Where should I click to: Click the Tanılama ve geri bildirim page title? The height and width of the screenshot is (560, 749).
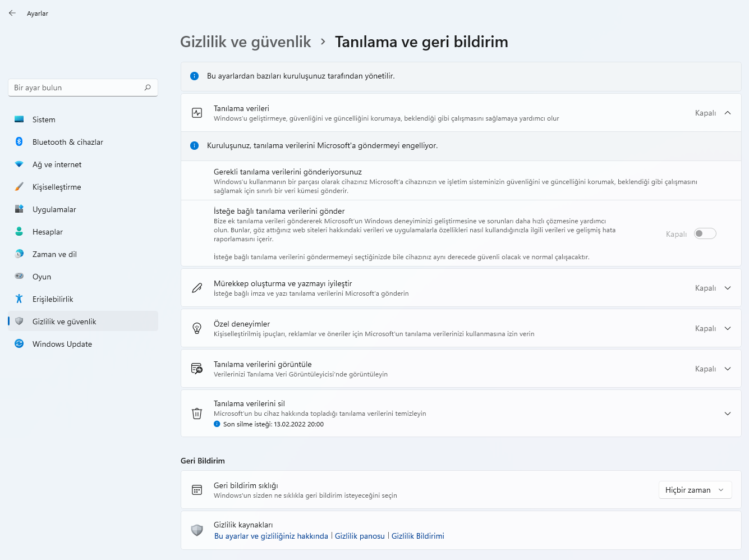(x=421, y=42)
